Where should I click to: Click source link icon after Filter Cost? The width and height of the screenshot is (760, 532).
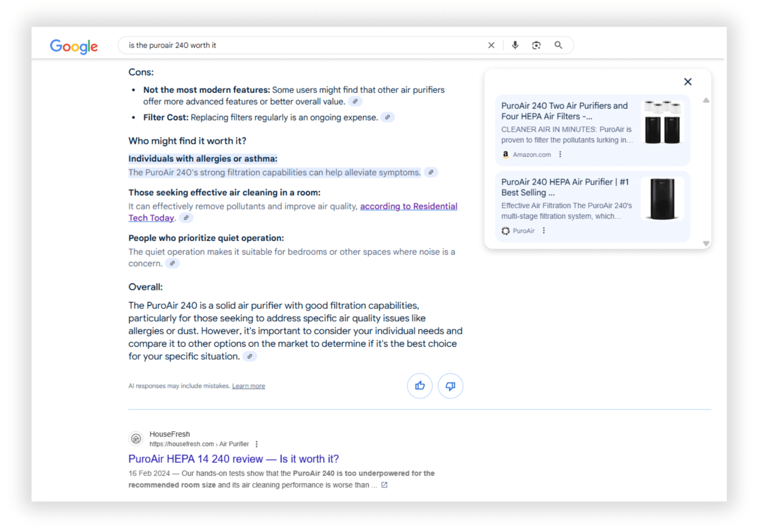tap(387, 117)
